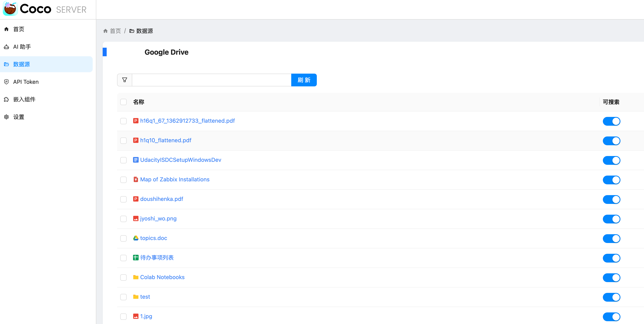Go to API Token menu item
Image resolution: width=644 pixels, height=324 pixels.
coord(26,82)
